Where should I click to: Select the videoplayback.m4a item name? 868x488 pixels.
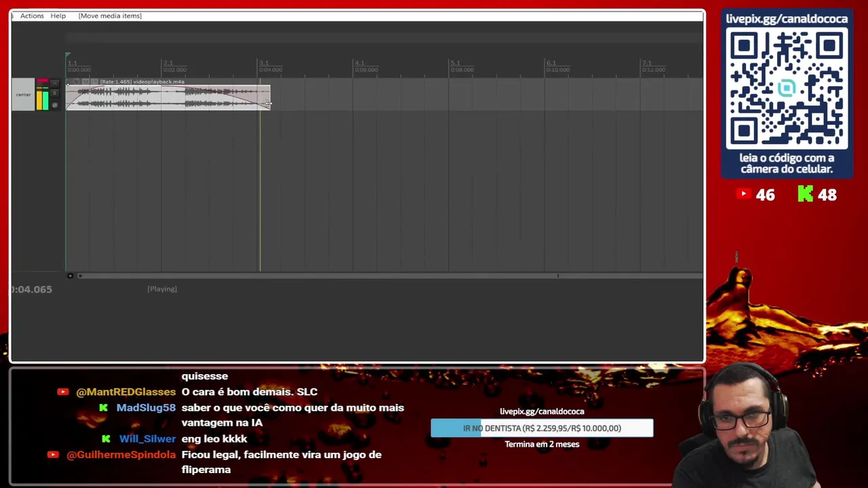pyautogui.click(x=159, y=81)
